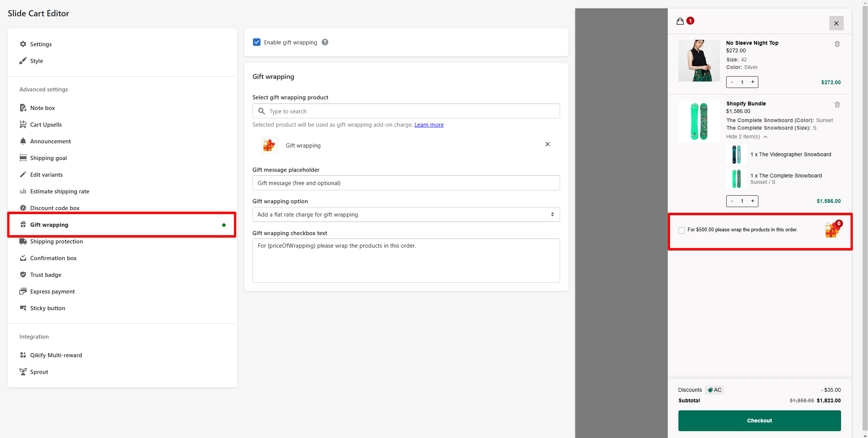
Task: Click the Qikify Multi-reward icon
Action: click(x=23, y=355)
